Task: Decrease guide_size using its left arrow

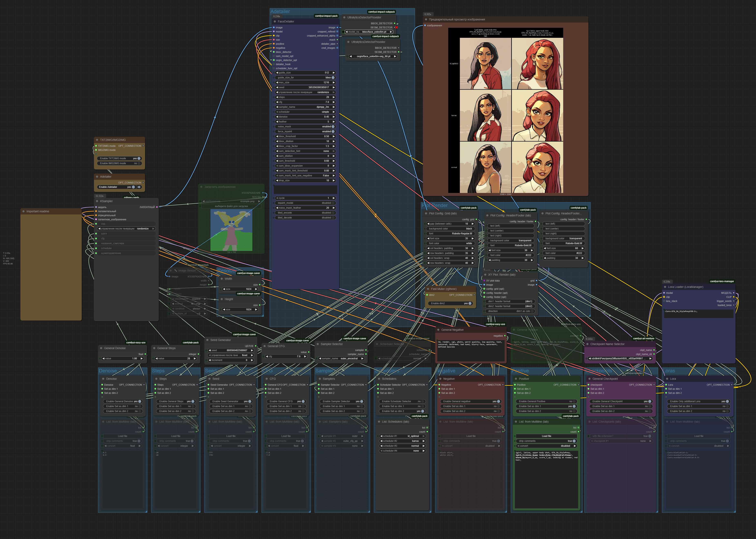Action: tap(277, 73)
